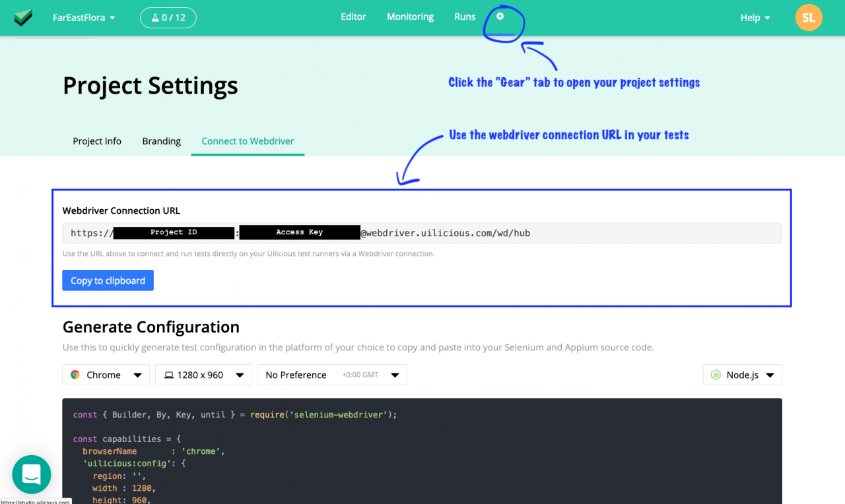Click the Node.js hexagon icon
Viewport: 845px width, 504px height.
(716, 375)
